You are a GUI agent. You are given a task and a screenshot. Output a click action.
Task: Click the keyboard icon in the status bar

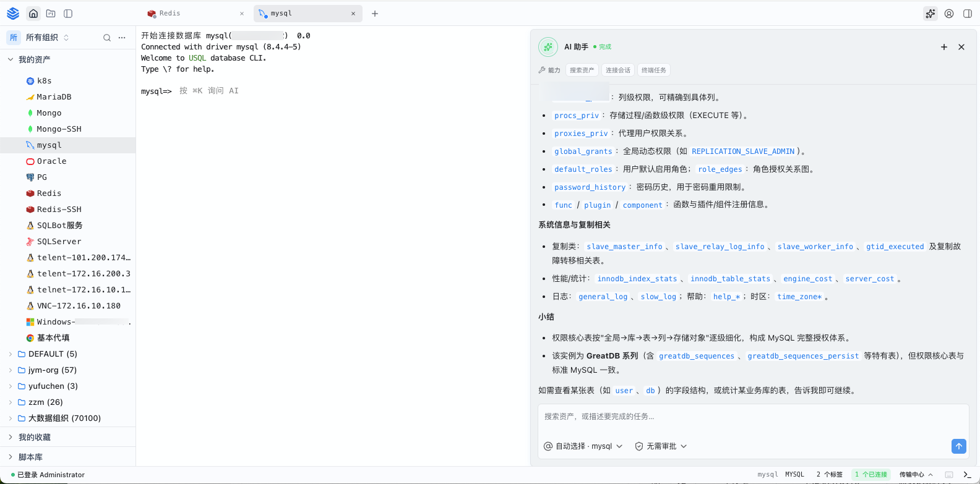[x=949, y=475]
